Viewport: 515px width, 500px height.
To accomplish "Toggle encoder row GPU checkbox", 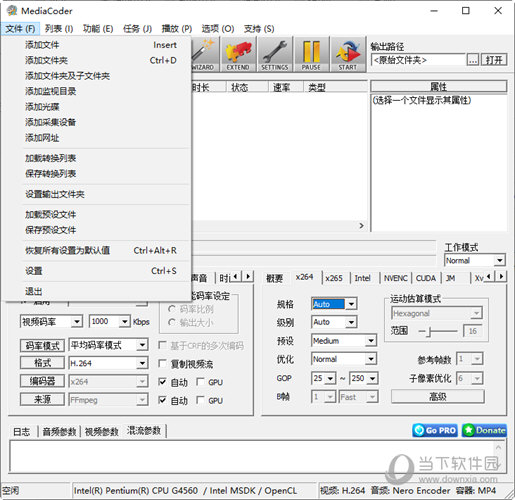I will [x=200, y=382].
